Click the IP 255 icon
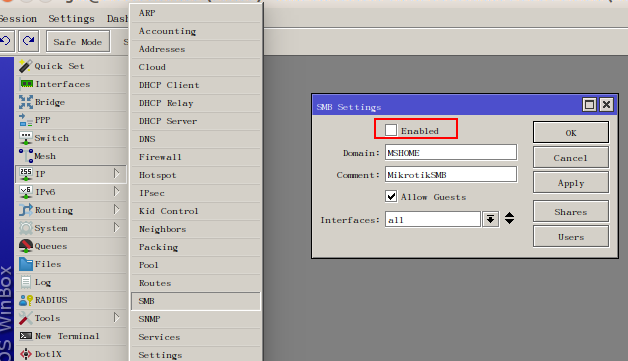The image size is (628, 361). 26,174
